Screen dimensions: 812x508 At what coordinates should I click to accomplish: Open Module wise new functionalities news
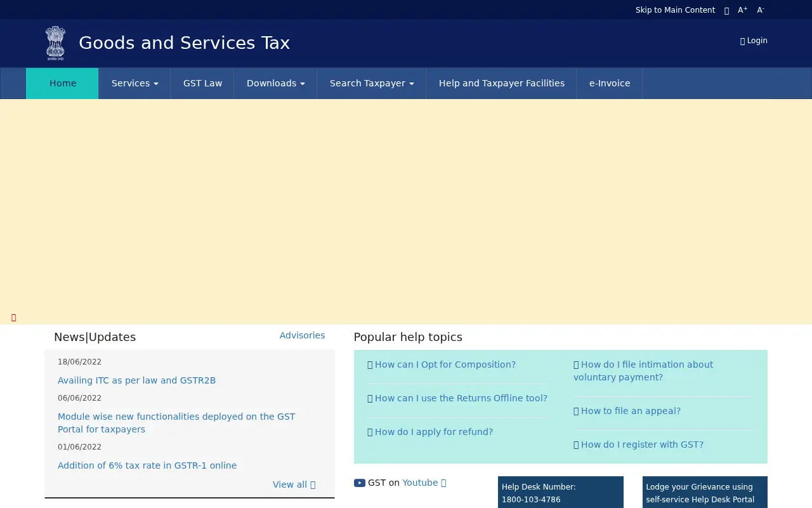pyautogui.click(x=176, y=423)
